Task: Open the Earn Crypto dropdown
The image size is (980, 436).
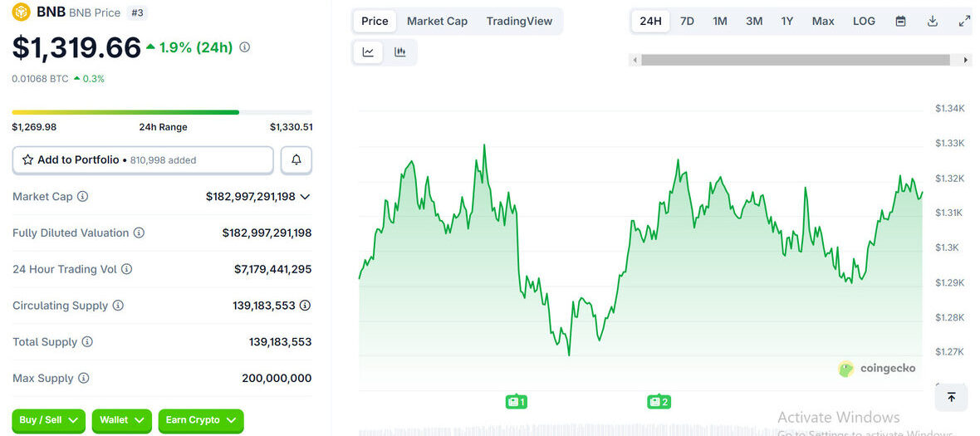Action: coord(201,420)
